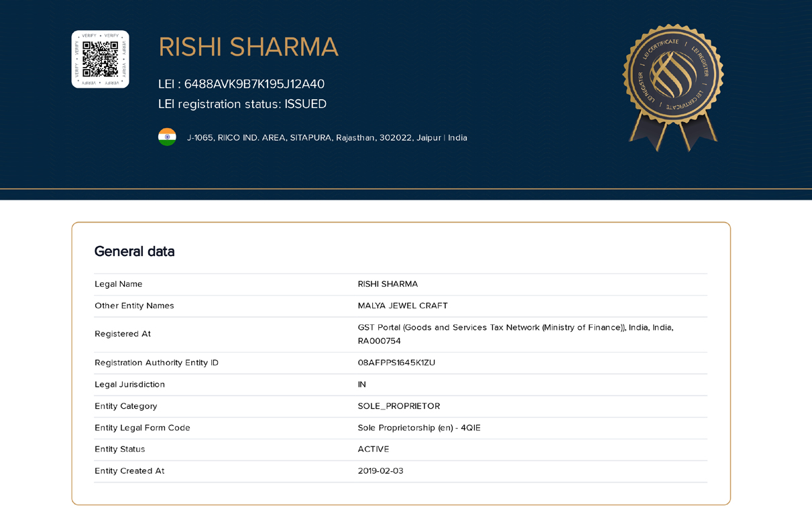812x508 pixels.
Task: Click the gold LEI Certificate seal
Action: (673, 80)
